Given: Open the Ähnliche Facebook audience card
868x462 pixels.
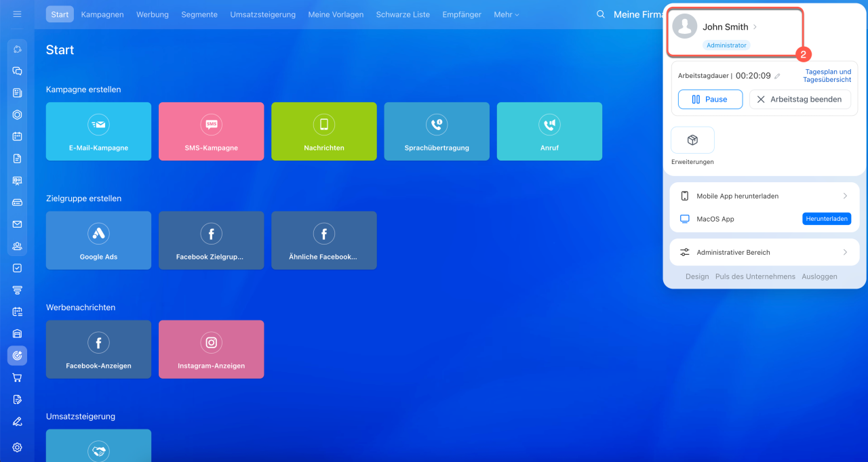Looking at the screenshot, I should tap(324, 240).
